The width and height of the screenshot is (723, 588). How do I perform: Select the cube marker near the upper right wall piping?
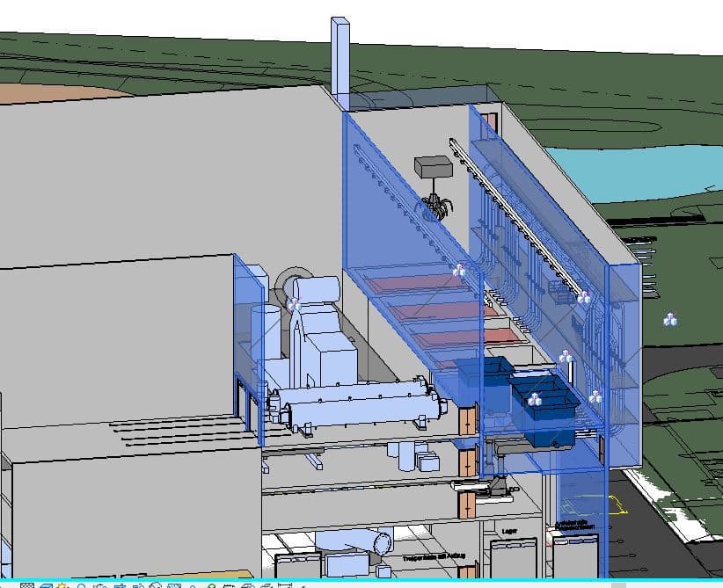pos(583,297)
